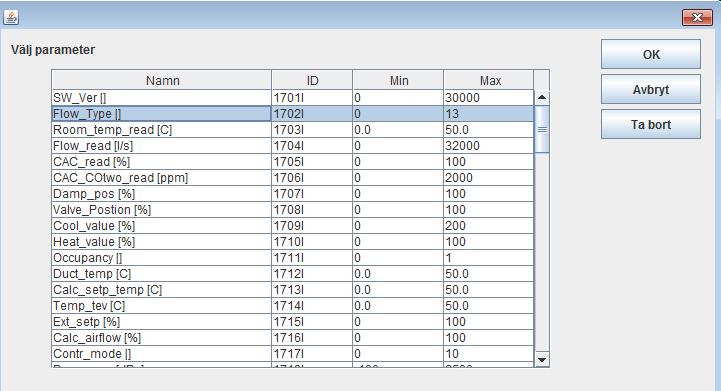721x391 pixels.
Task: Click Max value 50.0 for Temp_tev
Action: point(489,306)
